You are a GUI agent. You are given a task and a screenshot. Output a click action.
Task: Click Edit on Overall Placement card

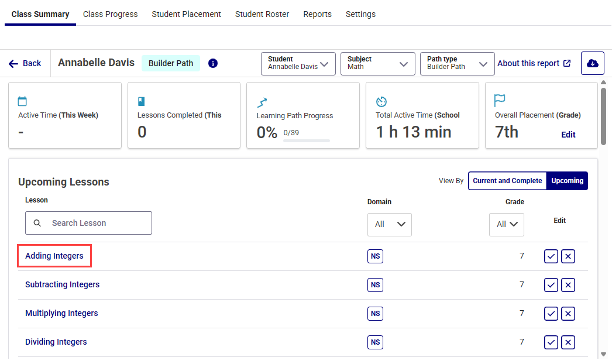[x=568, y=135]
